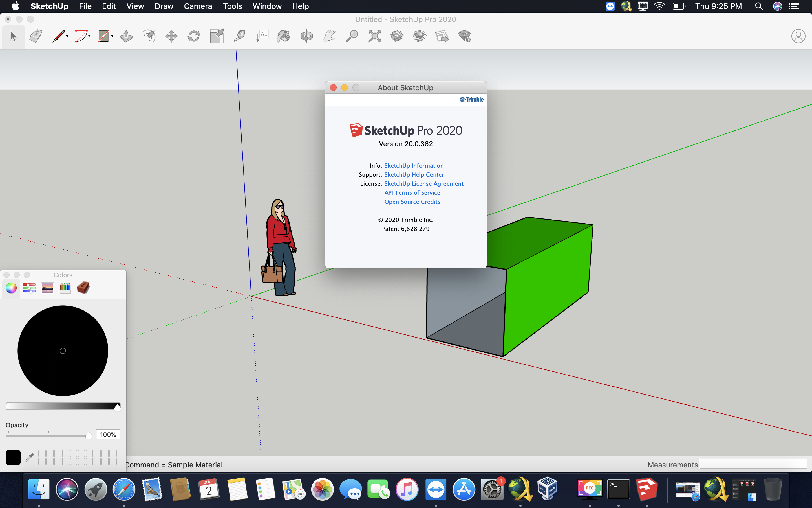Screen dimensions: 812x508
Task: Open SketchUp License Agreement link
Action: click(424, 183)
